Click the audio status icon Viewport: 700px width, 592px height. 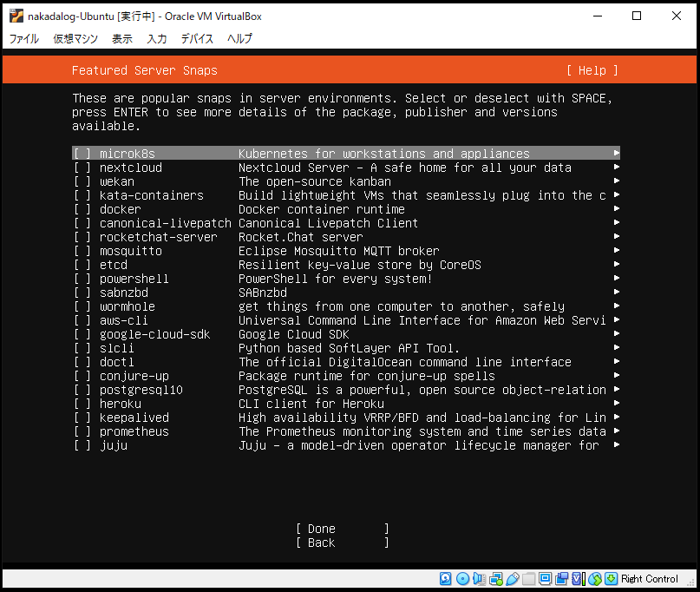coord(479,579)
